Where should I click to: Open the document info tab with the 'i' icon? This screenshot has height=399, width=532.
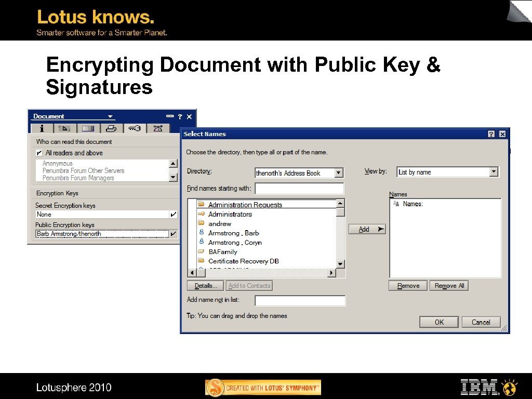tap(42, 128)
